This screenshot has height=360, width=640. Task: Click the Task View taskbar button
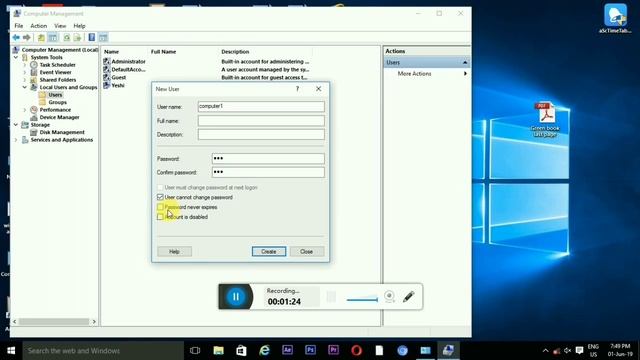(195, 350)
